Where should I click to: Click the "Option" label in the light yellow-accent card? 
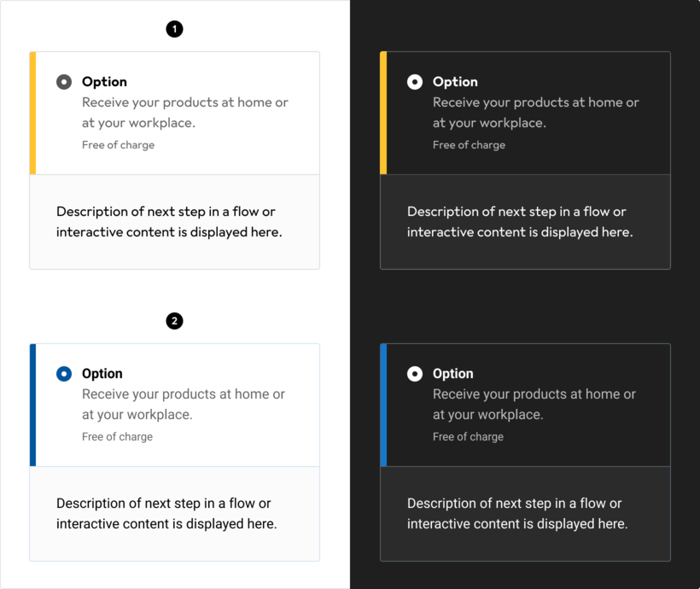[104, 82]
